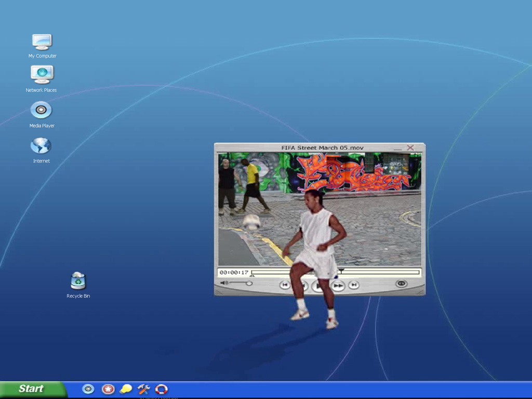Click the playhead marker on the timeline

tap(341, 271)
